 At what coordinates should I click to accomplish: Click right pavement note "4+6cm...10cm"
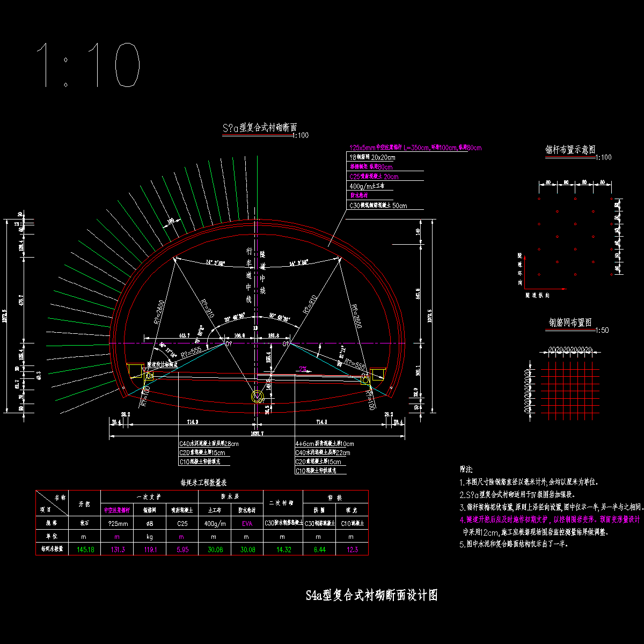point(325,444)
